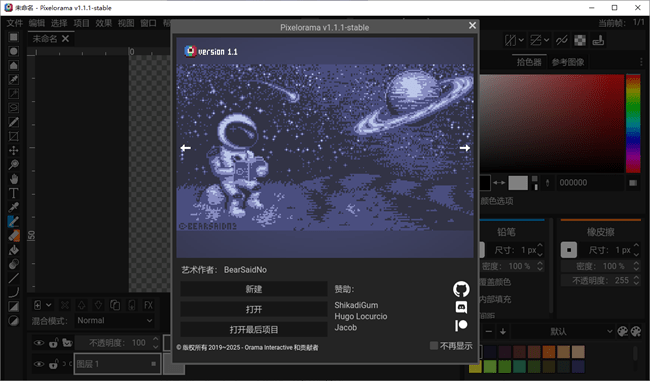
Task: Close the 未命名 project tab
Action: [x=65, y=39]
